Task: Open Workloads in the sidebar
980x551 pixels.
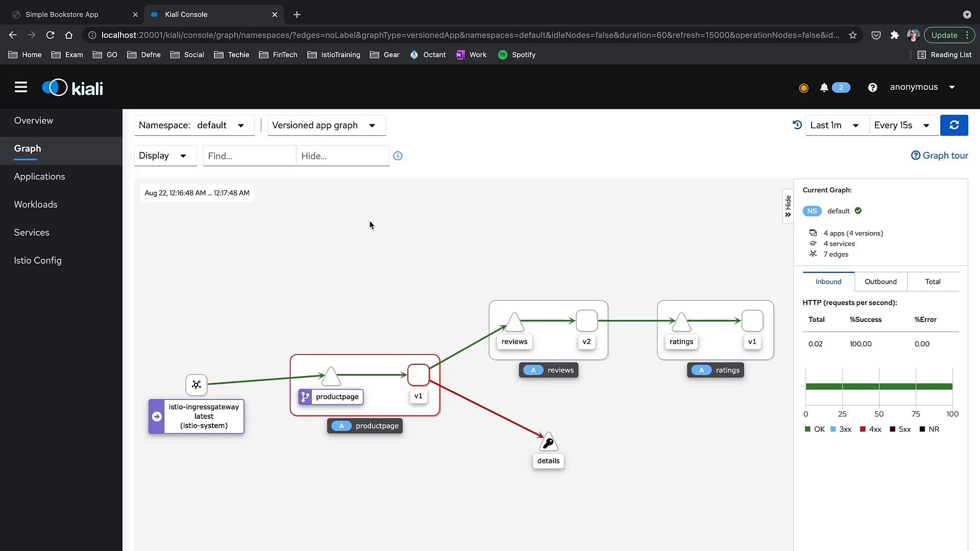Action: tap(36, 205)
